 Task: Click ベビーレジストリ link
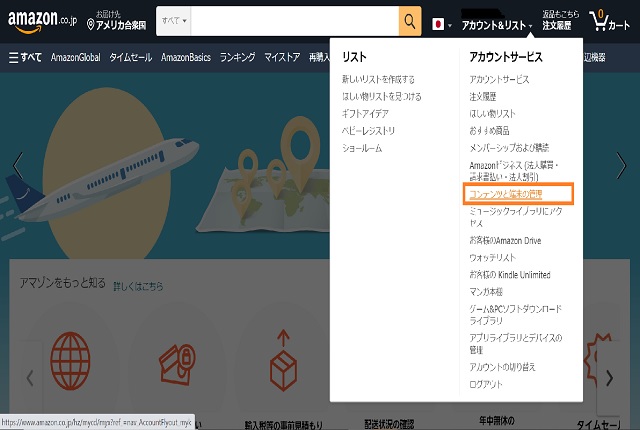(x=368, y=131)
